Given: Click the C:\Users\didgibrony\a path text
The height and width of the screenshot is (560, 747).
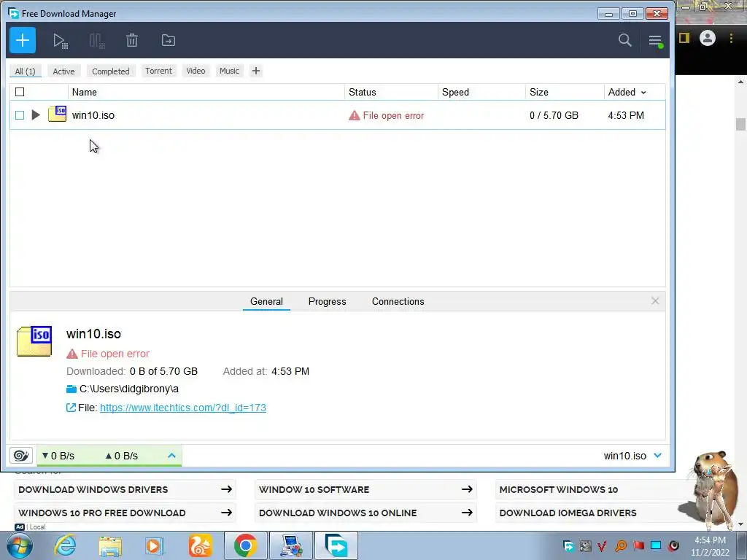Looking at the screenshot, I should point(129,389).
